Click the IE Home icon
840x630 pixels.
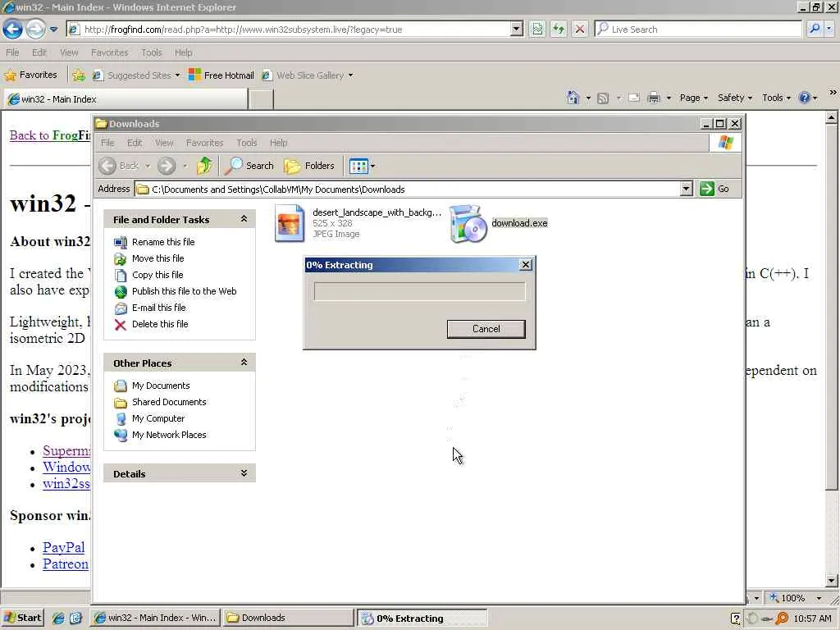click(x=573, y=98)
